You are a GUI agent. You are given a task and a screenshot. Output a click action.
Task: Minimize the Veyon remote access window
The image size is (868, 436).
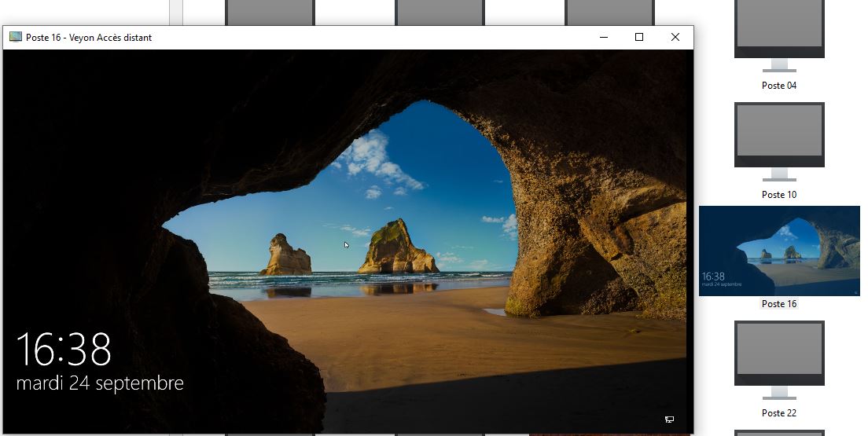point(604,37)
